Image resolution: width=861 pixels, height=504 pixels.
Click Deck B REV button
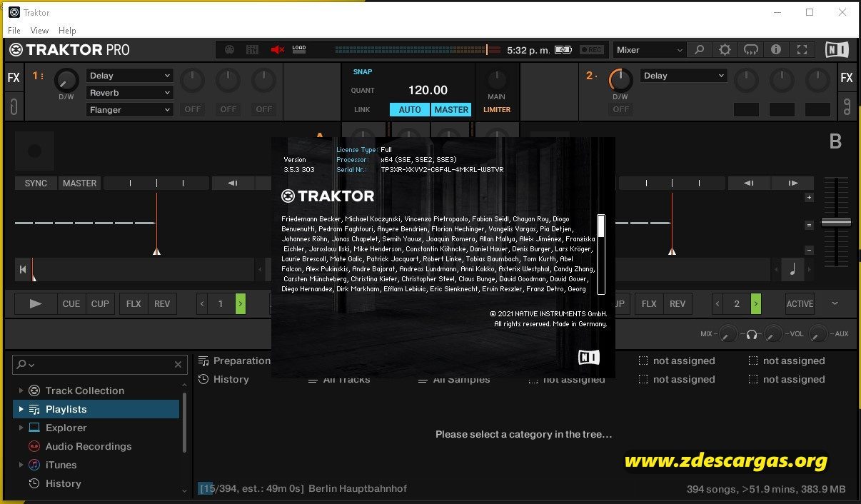pyautogui.click(x=678, y=304)
